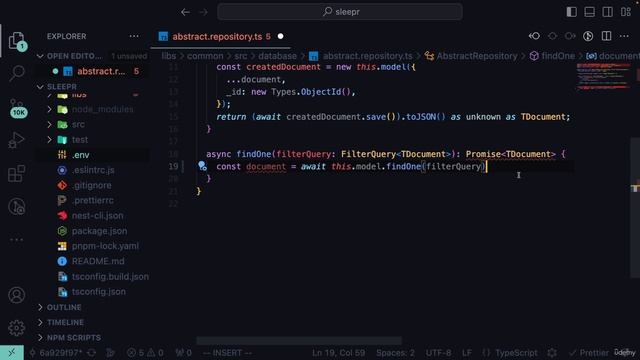
Task: Open the Accounts icon
Action: coord(17,295)
